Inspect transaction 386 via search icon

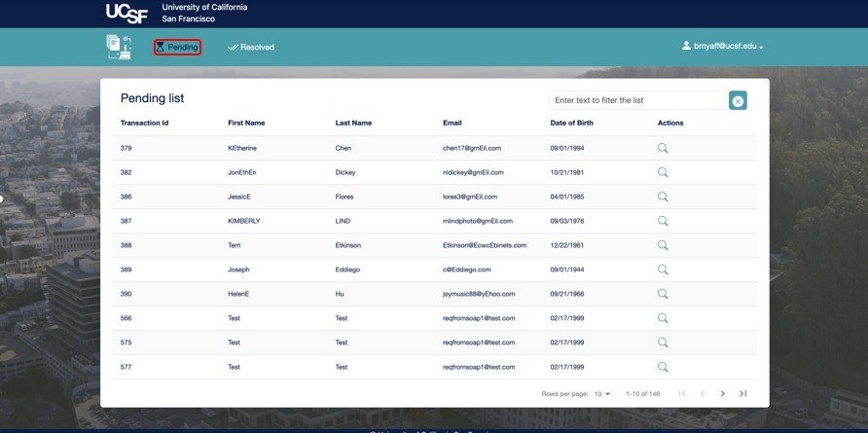(663, 197)
